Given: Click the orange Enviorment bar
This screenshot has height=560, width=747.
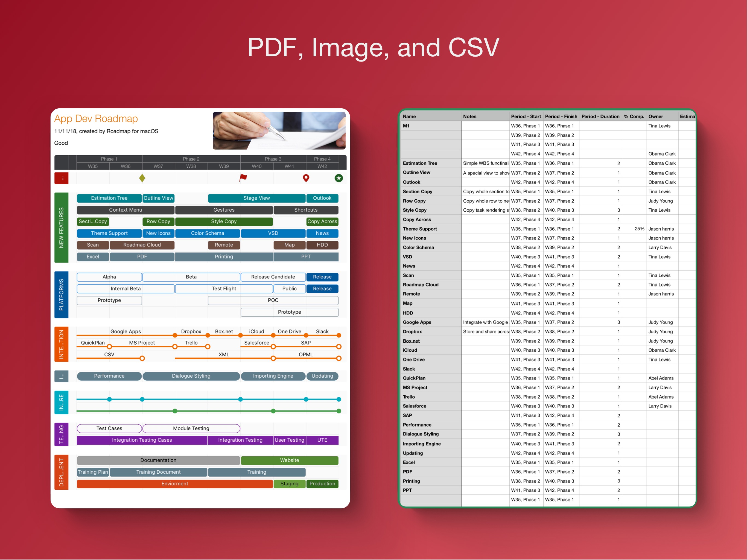Looking at the screenshot, I should tap(175, 484).
